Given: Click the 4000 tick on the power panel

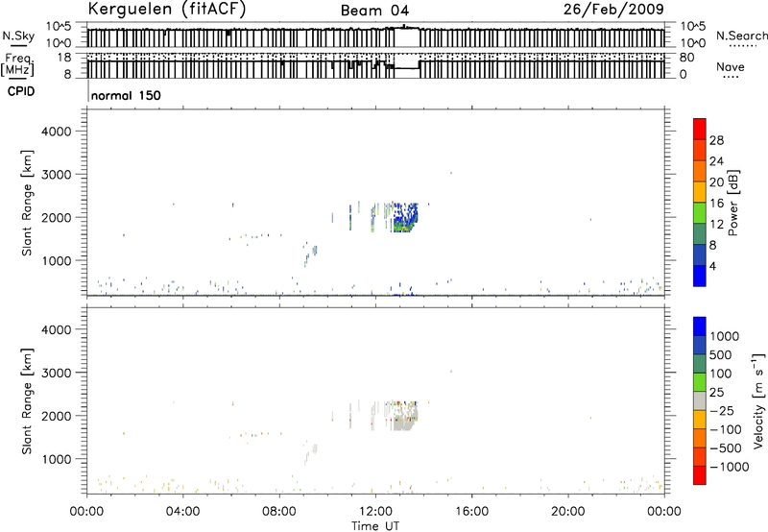Looking at the screenshot, I should pyautogui.click(x=57, y=132).
